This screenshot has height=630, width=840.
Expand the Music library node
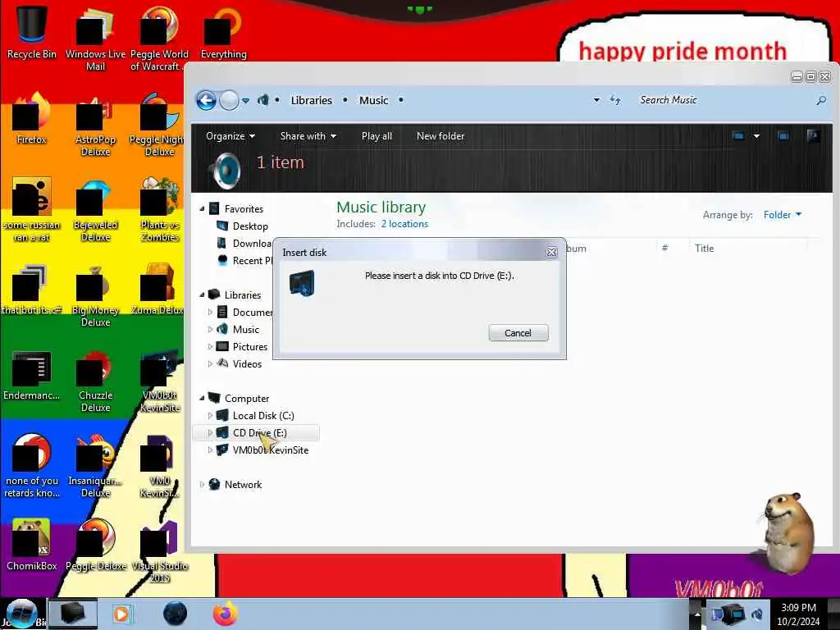pyautogui.click(x=210, y=330)
